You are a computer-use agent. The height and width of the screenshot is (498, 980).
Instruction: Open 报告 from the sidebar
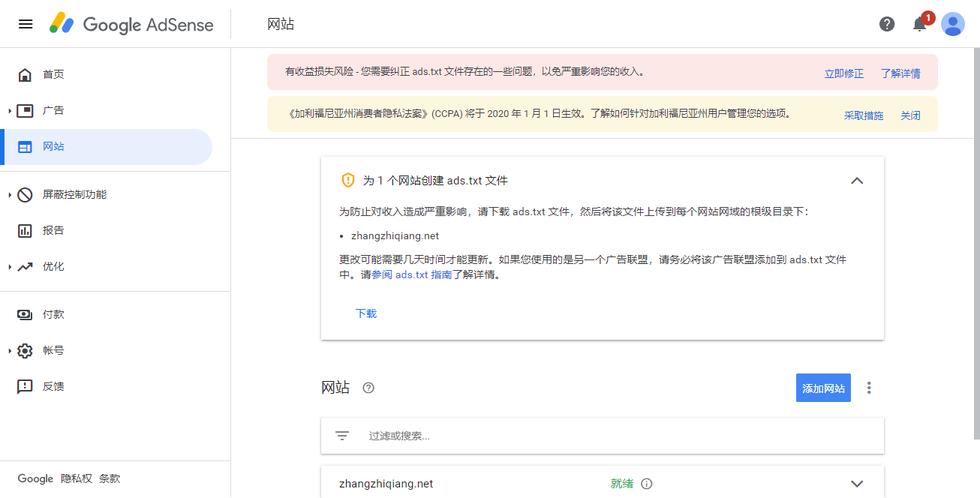click(53, 230)
